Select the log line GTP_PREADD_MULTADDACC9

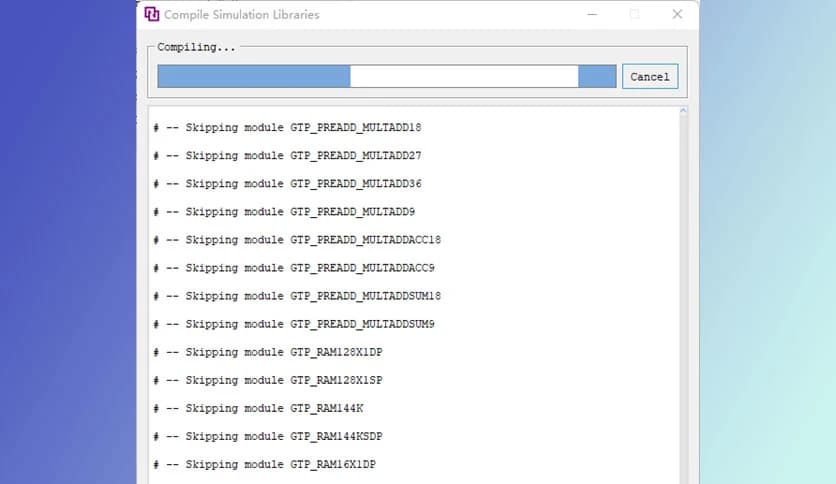point(294,268)
